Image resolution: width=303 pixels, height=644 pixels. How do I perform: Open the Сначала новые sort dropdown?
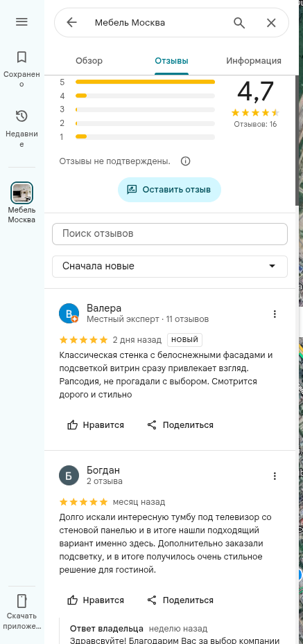pos(170,266)
